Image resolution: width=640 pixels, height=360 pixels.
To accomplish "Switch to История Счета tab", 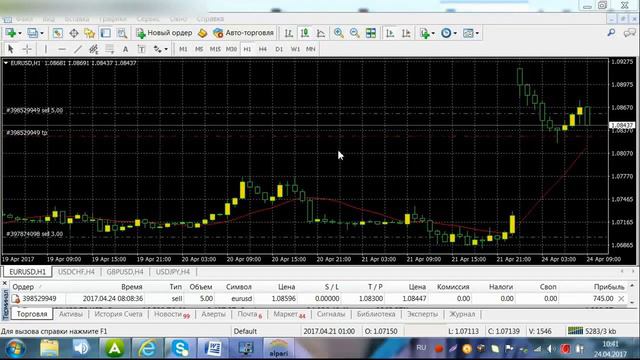I will (x=118, y=314).
